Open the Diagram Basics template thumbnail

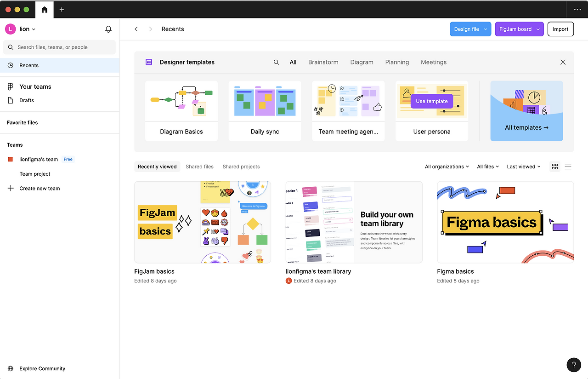(x=181, y=101)
